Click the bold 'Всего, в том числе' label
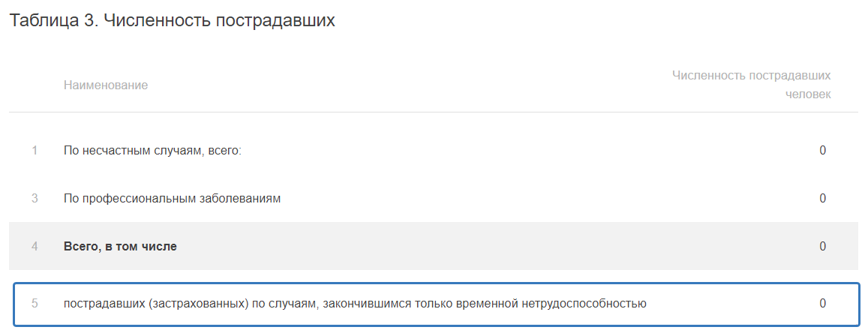The height and width of the screenshot is (336, 868). (120, 246)
